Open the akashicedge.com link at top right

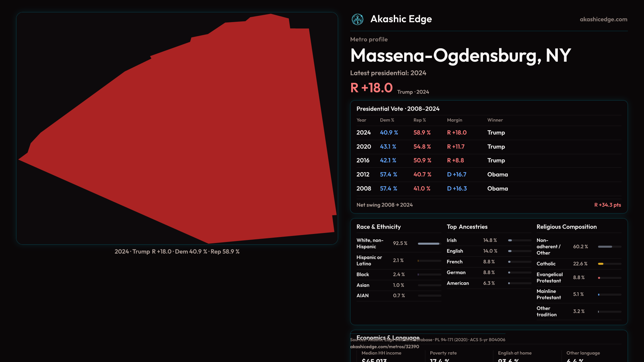[x=603, y=19]
